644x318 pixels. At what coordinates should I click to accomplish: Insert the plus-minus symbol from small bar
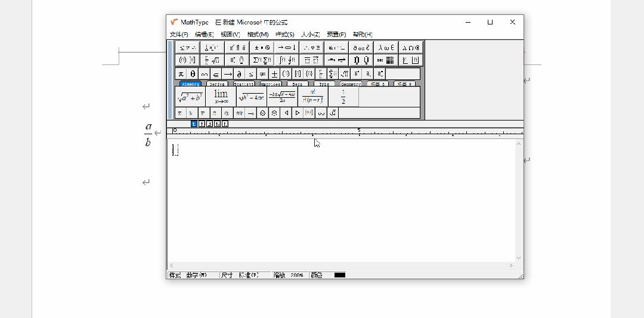[x=275, y=74]
